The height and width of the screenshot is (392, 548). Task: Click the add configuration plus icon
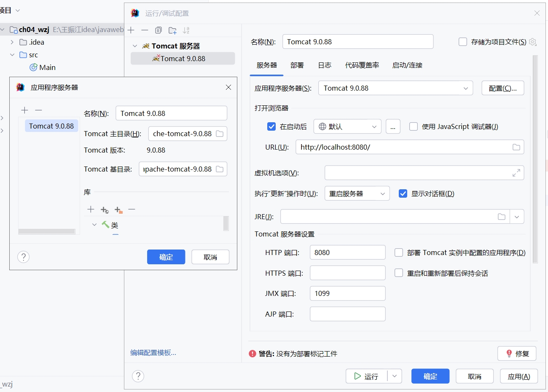pos(131,30)
